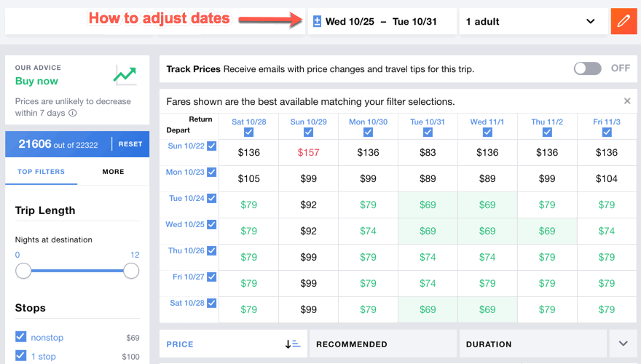Switch to the MORE filters tab

113,172
